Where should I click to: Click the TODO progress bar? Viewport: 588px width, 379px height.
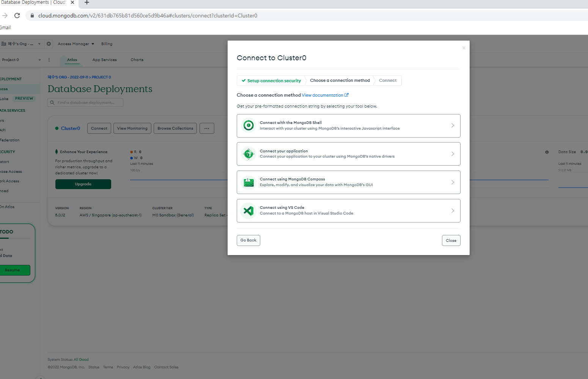(x=15, y=238)
